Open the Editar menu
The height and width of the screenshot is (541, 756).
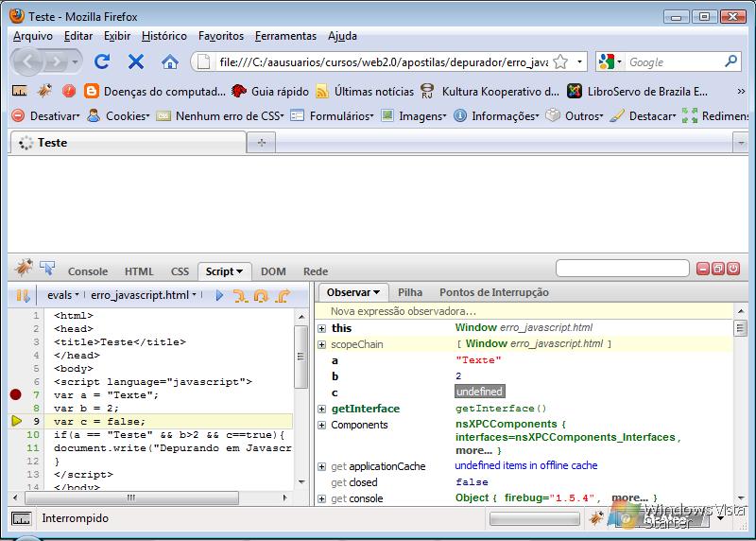tap(78, 36)
